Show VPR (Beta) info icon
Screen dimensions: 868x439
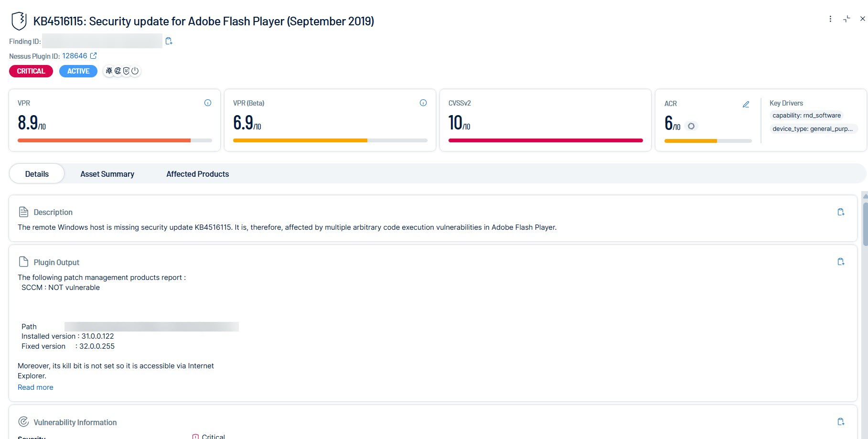423,103
